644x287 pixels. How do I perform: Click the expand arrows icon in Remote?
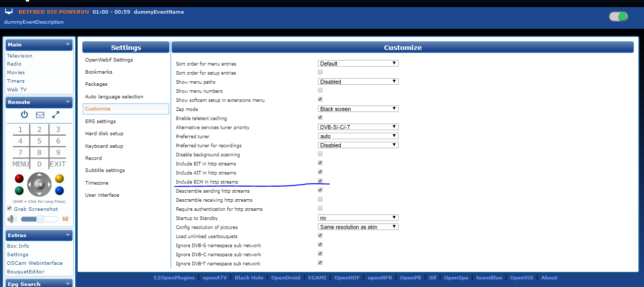pos(56,114)
